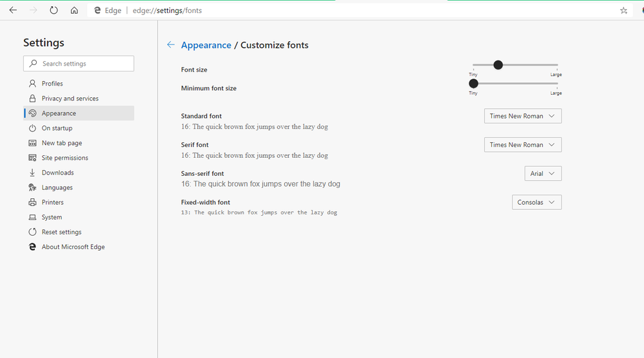Click the Appearance breadcrumb link
The width and height of the screenshot is (644, 358).
pos(206,45)
